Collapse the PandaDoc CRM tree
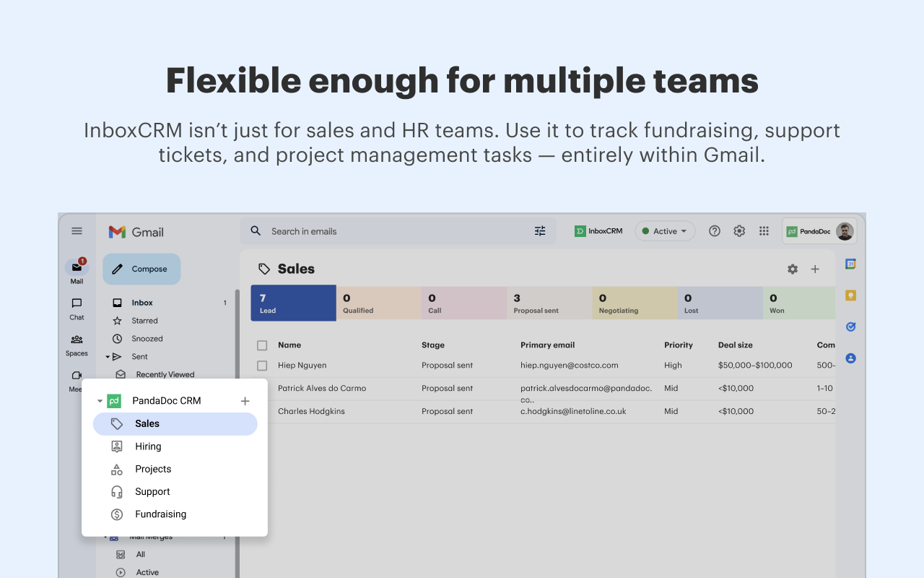Image resolution: width=924 pixels, height=578 pixels. 100,401
